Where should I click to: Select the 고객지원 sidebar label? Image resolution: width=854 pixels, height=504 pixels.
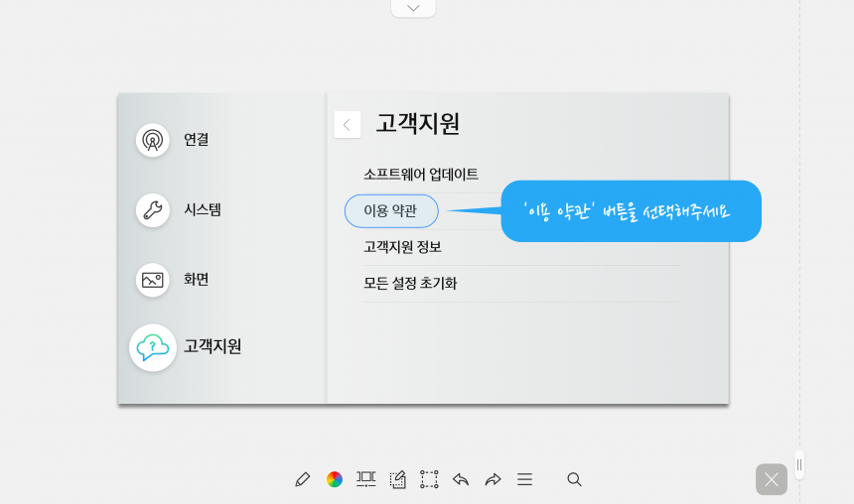[x=213, y=346]
